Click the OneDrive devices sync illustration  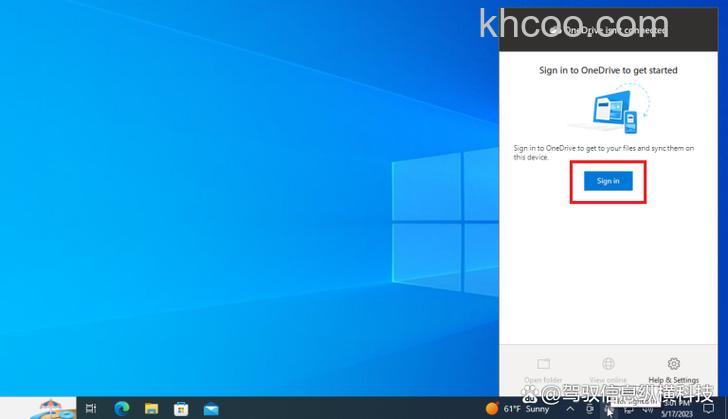pyautogui.click(x=610, y=109)
